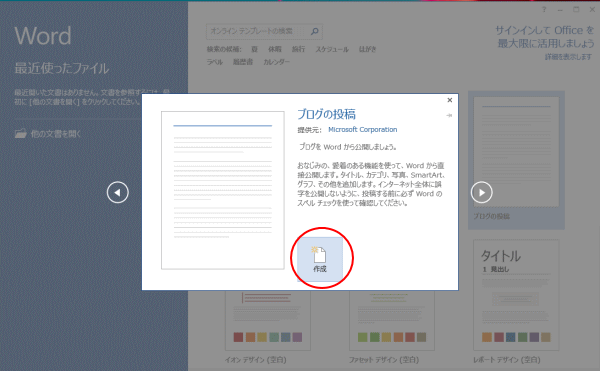Close the Word window
The width and height of the screenshot is (600, 371).
pyautogui.click(x=592, y=10)
